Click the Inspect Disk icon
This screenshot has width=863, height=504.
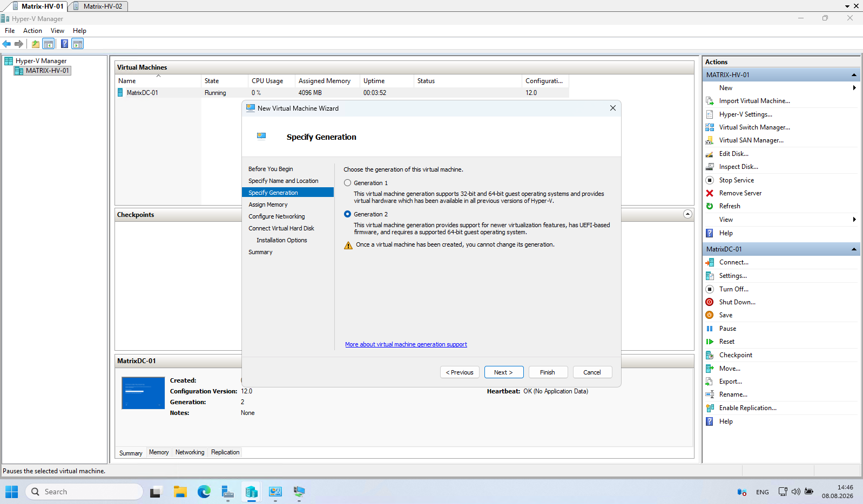pyautogui.click(x=710, y=167)
